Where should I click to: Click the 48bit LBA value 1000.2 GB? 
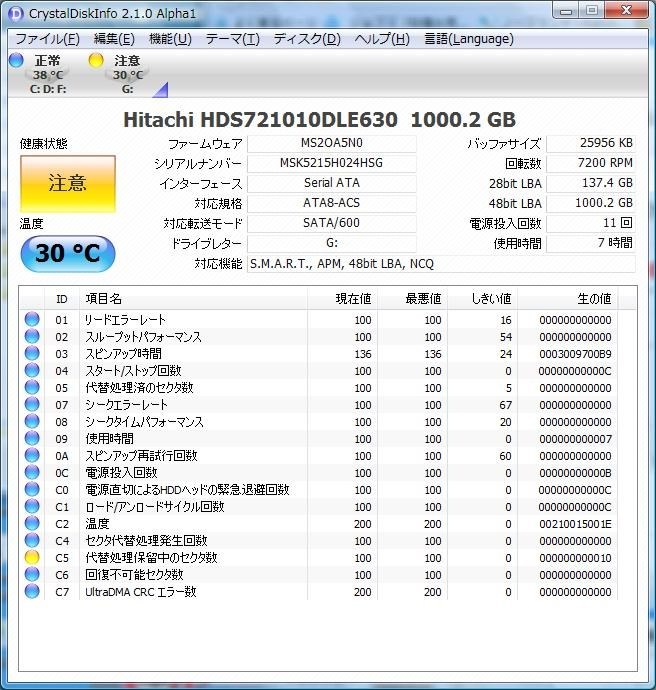(591, 203)
